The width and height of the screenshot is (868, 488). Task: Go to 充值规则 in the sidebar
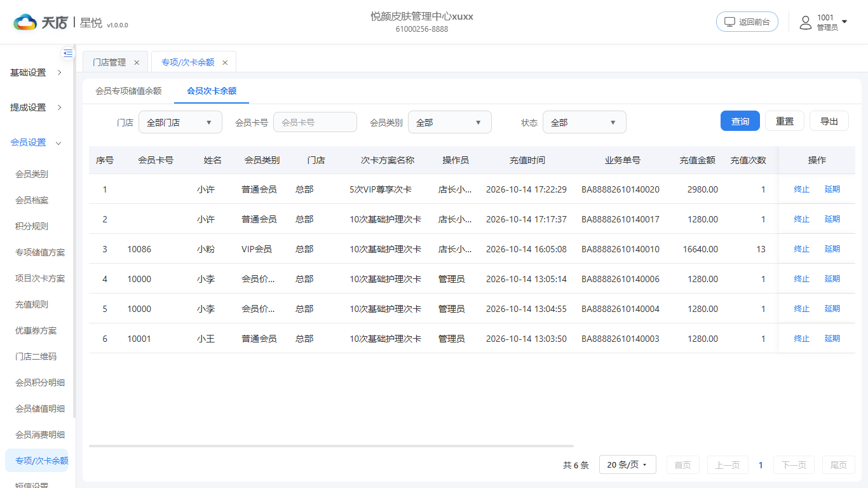pos(32,304)
